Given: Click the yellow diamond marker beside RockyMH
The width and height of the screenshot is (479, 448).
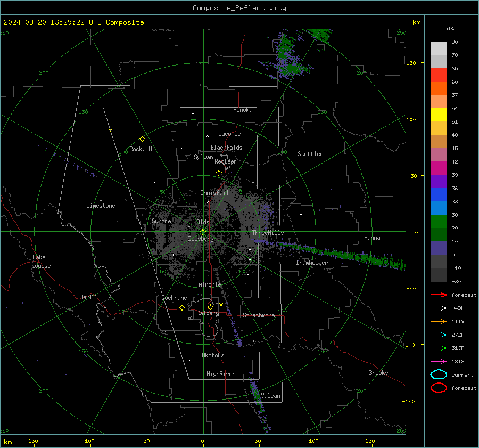Looking at the screenshot, I should click(142, 139).
